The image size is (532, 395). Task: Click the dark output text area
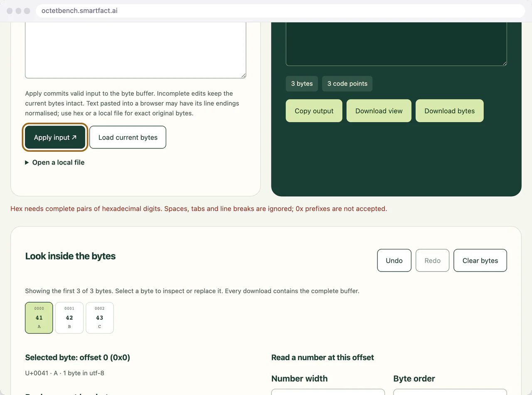[397, 44]
